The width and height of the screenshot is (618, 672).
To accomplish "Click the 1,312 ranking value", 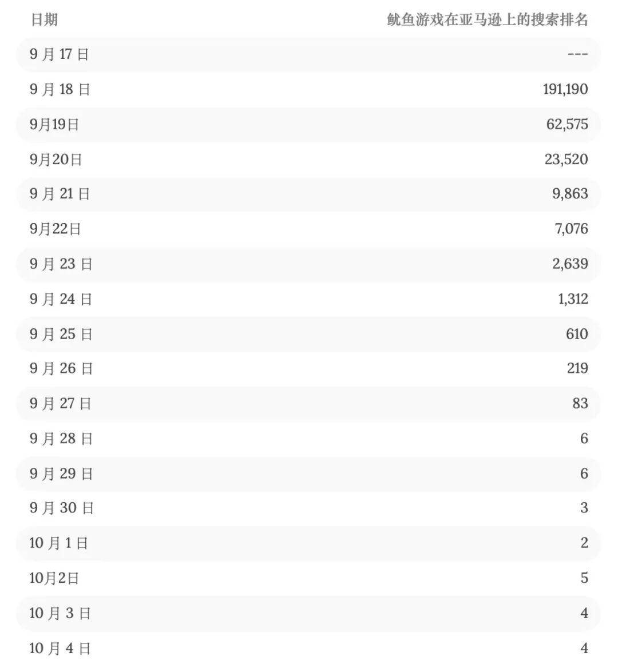I will pyautogui.click(x=573, y=299).
